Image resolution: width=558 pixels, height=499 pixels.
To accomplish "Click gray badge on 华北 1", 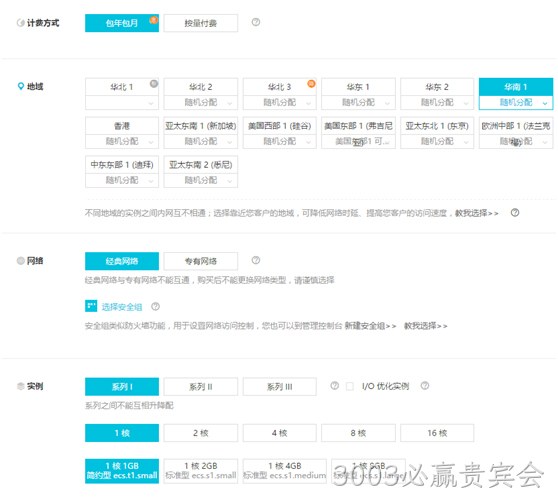I will click(154, 84).
